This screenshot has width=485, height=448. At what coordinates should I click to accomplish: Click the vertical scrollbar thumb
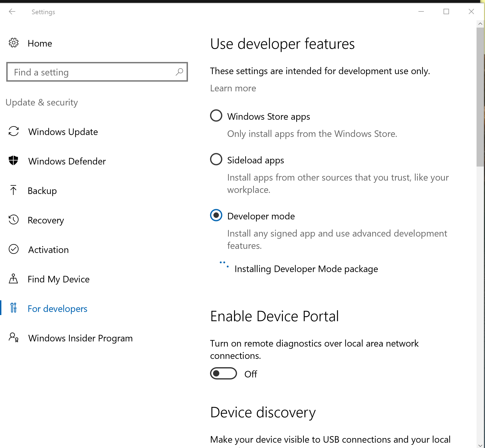[x=480, y=97]
